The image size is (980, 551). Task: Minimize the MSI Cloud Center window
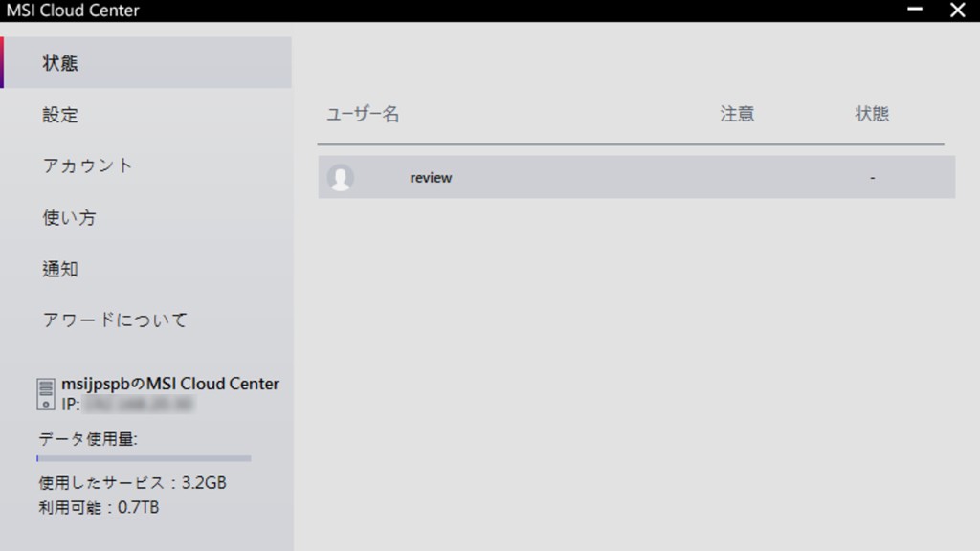[x=915, y=10]
